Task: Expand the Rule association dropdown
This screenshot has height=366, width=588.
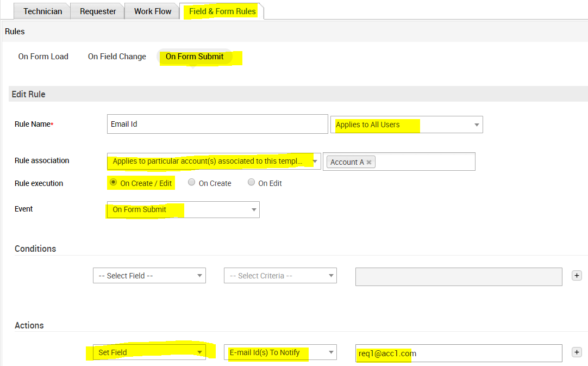Action: [214, 161]
